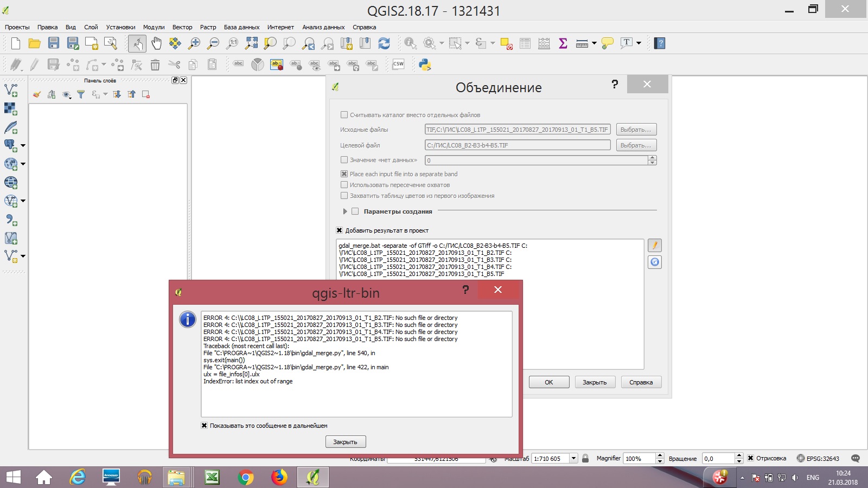Click 'Выбрать...' next to 'Исходные файлы'

pos(636,130)
